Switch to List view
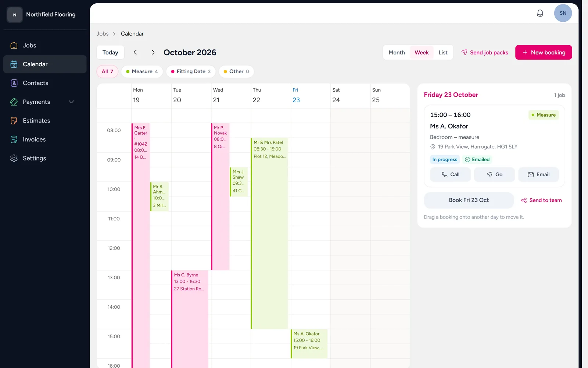The width and height of the screenshot is (588, 368). 443,52
